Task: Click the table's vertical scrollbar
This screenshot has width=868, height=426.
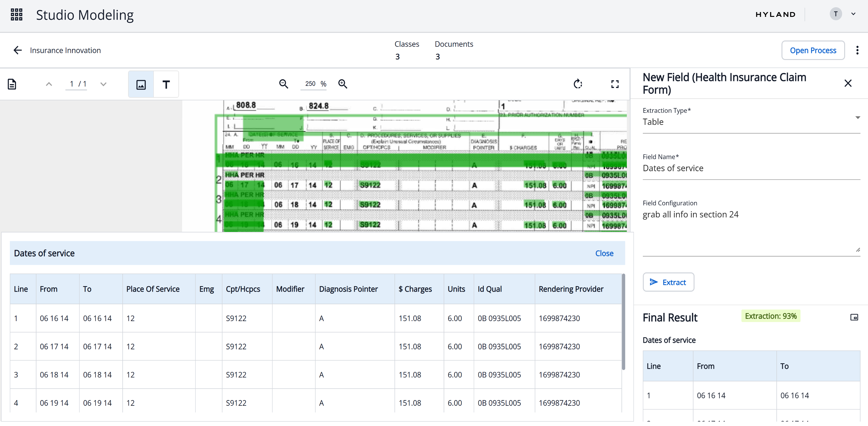Action: point(623,322)
